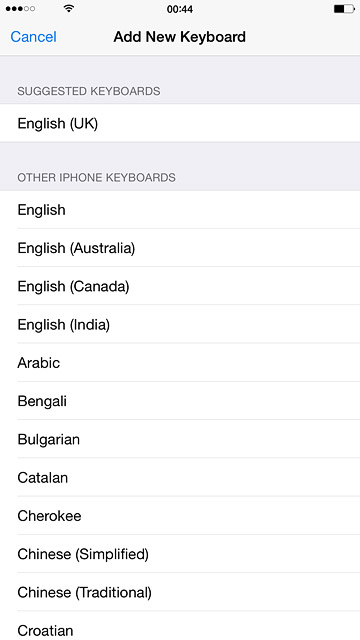
Task: Pick the English (India) keyboard
Action: click(x=180, y=324)
